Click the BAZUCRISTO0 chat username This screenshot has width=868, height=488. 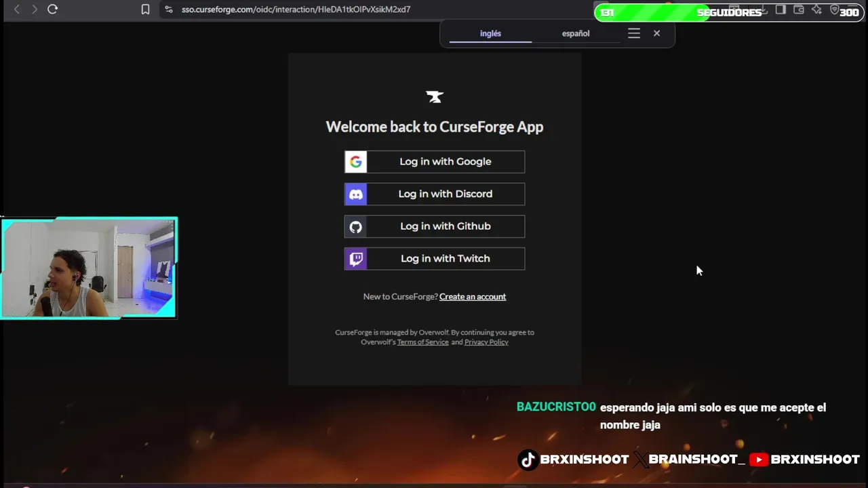(x=556, y=407)
